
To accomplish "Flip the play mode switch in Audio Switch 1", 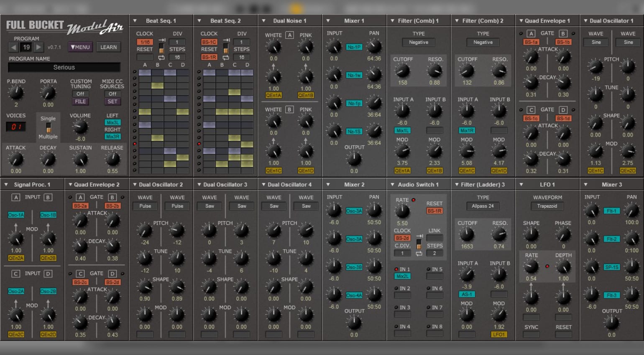I will (419, 245).
